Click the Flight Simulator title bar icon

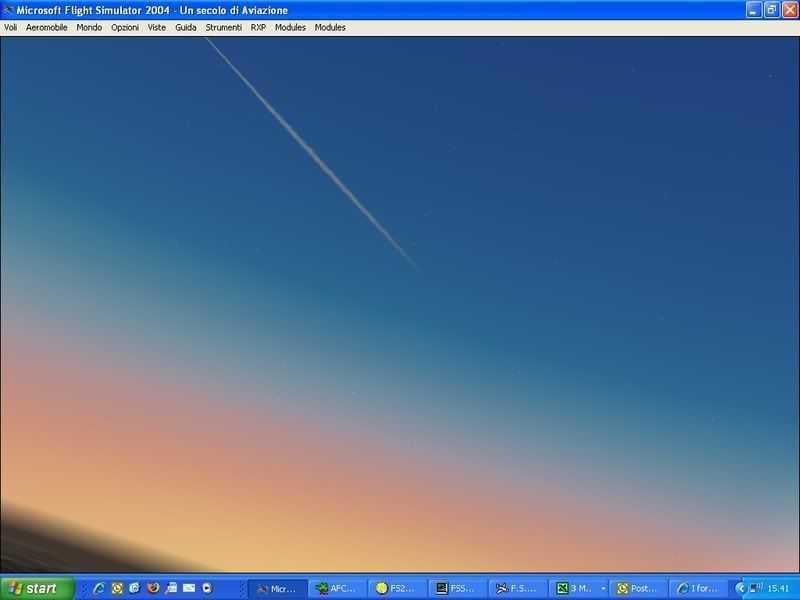pos(8,10)
